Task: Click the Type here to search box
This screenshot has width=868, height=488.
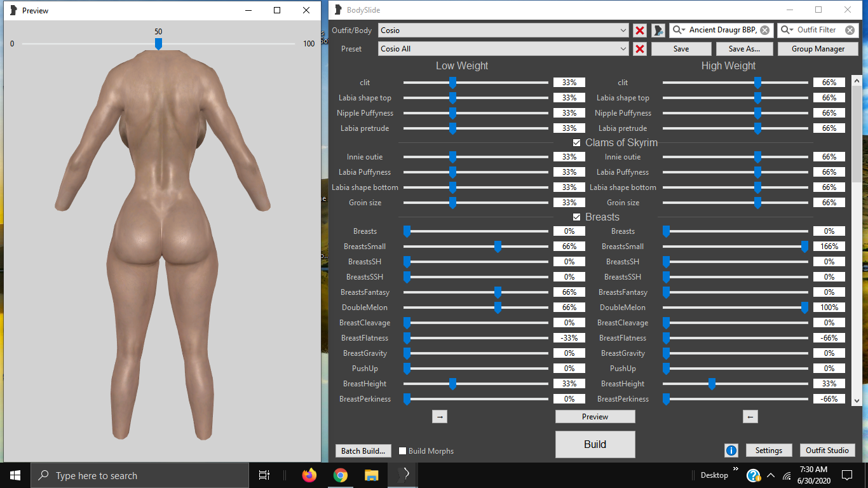Action: click(140, 475)
